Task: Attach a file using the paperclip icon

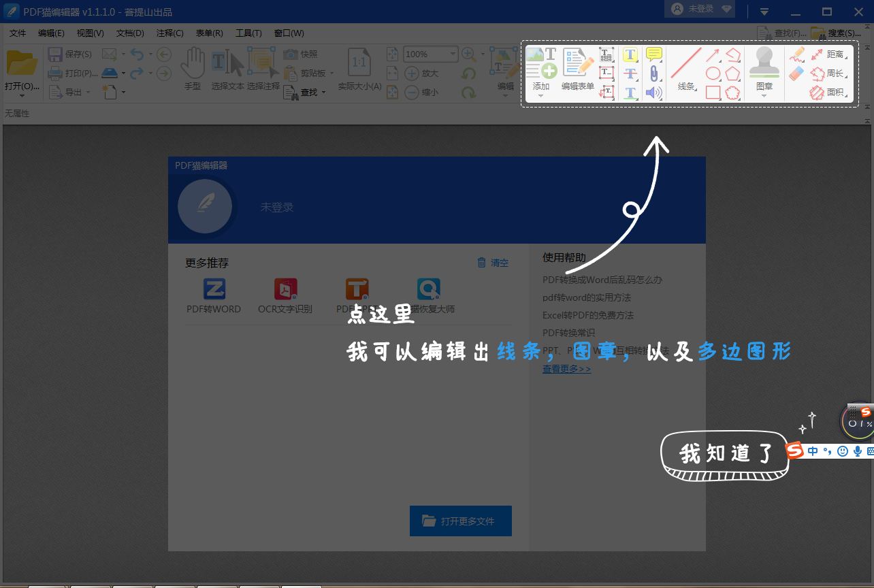Action: [x=653, y=73]
